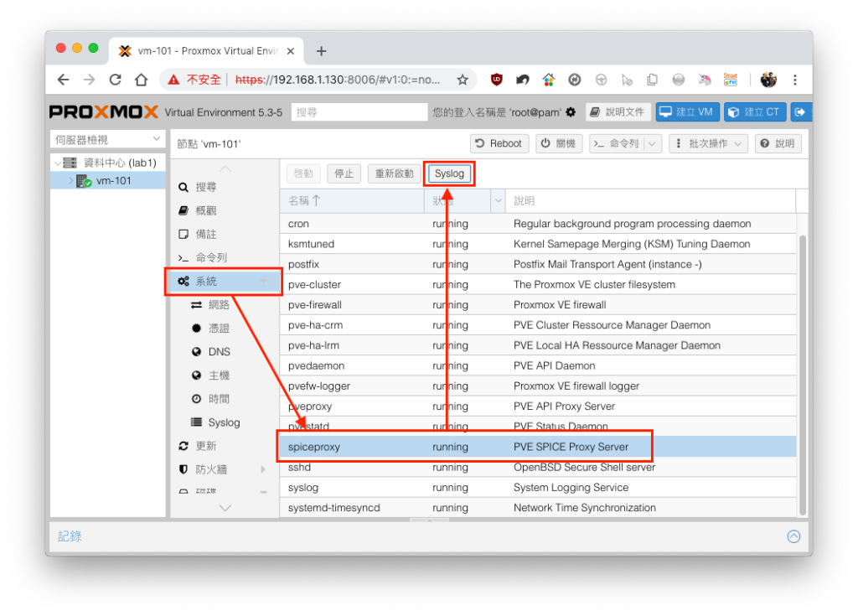This screenshot has width=858, height=616.
Task: Open 命令列 in side menu
Action: point(225,257)
